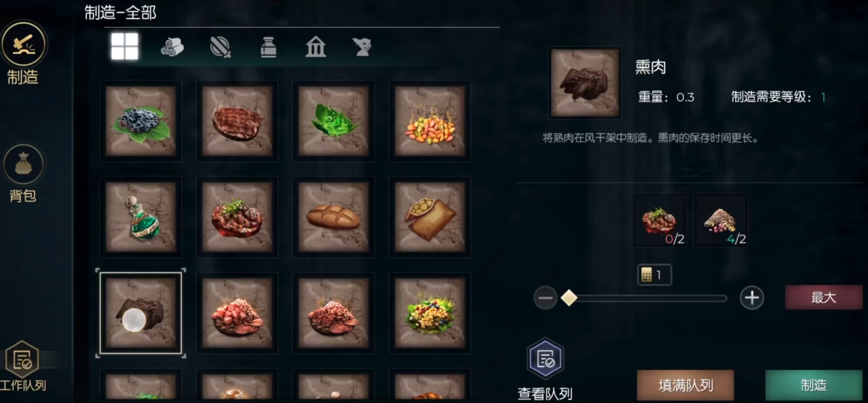
Task: Click the quantity slider diamond handle
Action: click(x=569, y=298)
